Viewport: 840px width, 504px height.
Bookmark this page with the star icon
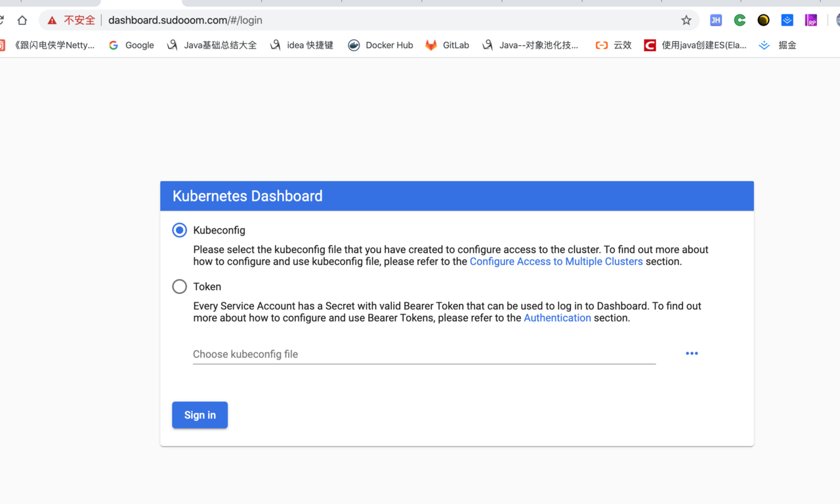pyautogui.click(x=686, y=20)
